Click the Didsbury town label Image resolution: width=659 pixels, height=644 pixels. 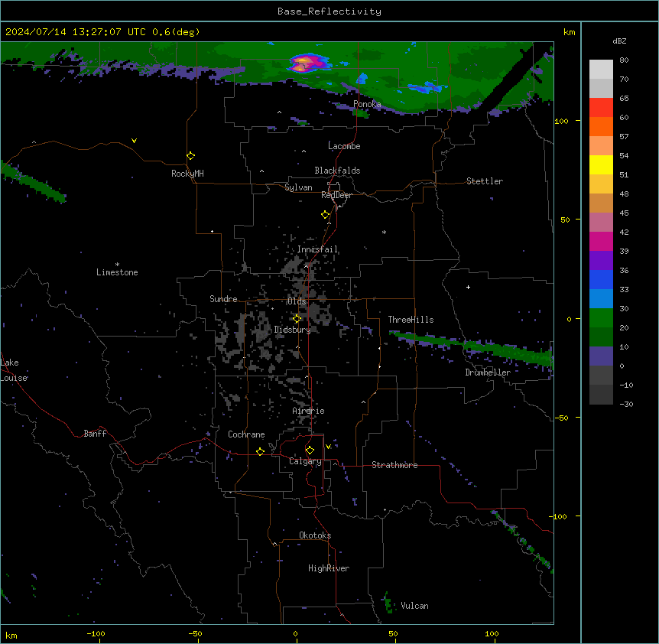coord(293,330)
